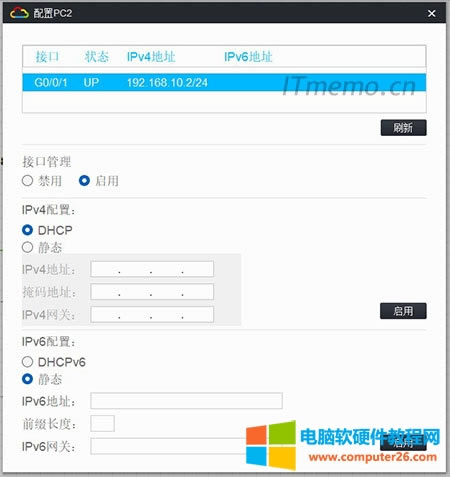450x477 pixels.
Task: Select the G0/0/1 interface row
Action: coord(224,82)
